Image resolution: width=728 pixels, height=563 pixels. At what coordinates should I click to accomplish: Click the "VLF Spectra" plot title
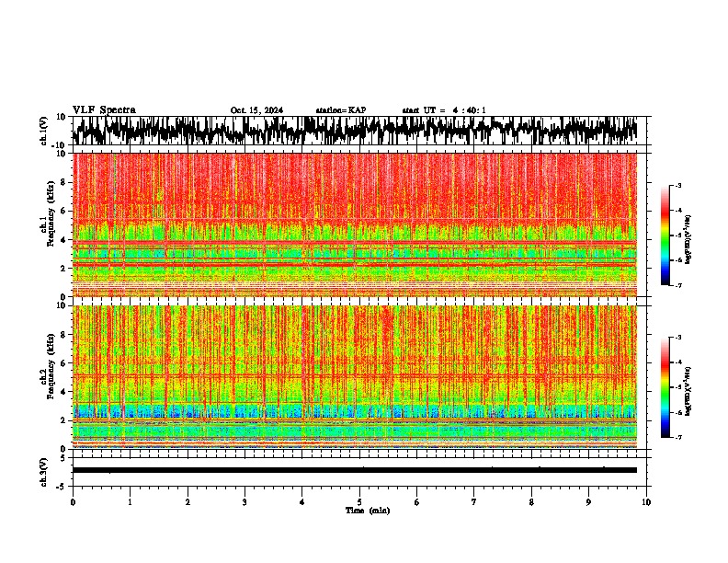(104, 109)
